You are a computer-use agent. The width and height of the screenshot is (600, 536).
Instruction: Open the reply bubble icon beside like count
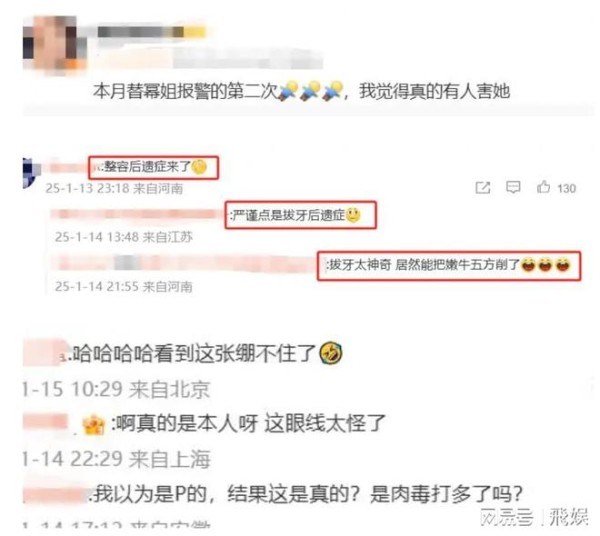513,187
